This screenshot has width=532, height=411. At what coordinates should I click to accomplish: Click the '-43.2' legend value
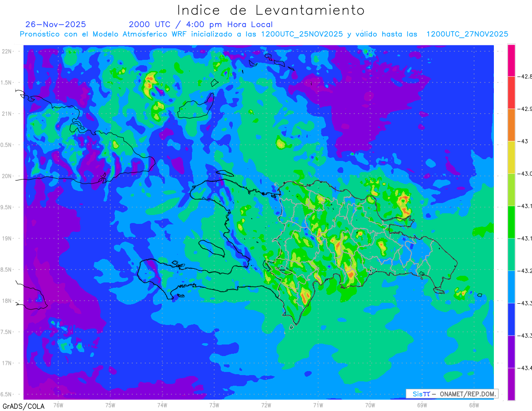click(x=525, y=271)
